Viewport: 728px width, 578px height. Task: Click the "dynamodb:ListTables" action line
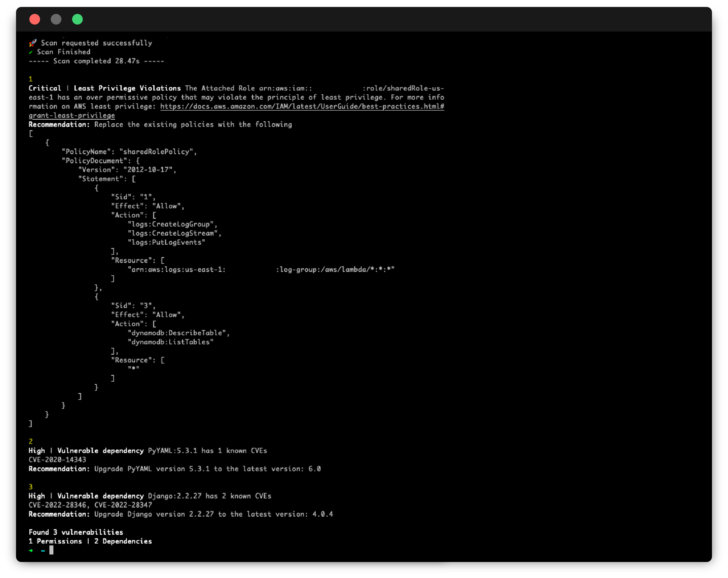[171, 342]
